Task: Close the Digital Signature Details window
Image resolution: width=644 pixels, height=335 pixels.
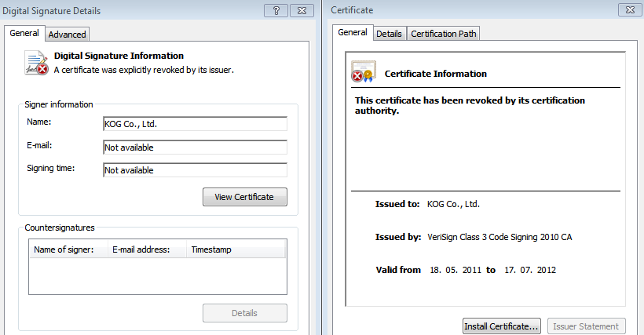Action: [x=302, y=11]
